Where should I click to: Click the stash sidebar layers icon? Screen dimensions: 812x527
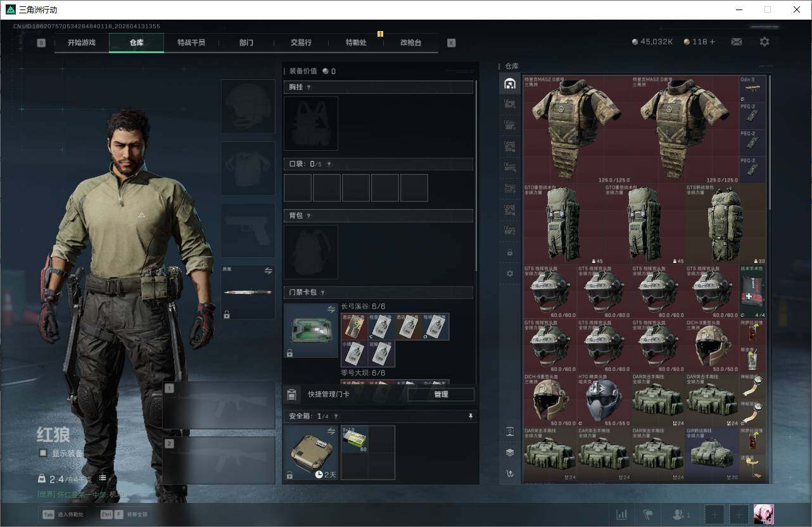(510, 452)
